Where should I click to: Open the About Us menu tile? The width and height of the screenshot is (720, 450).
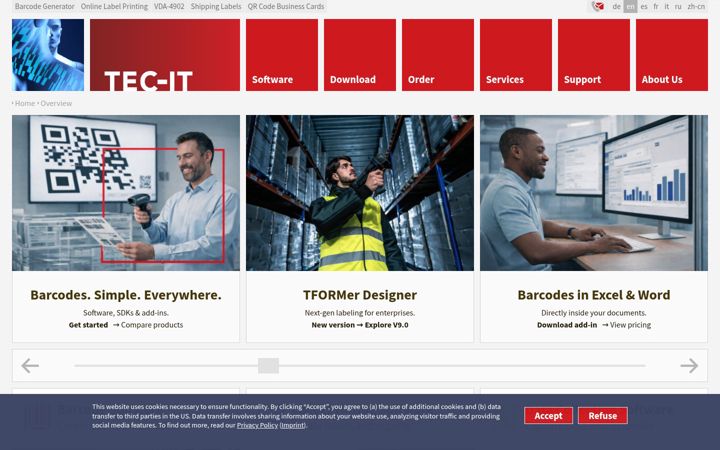(x=672, y=55)
